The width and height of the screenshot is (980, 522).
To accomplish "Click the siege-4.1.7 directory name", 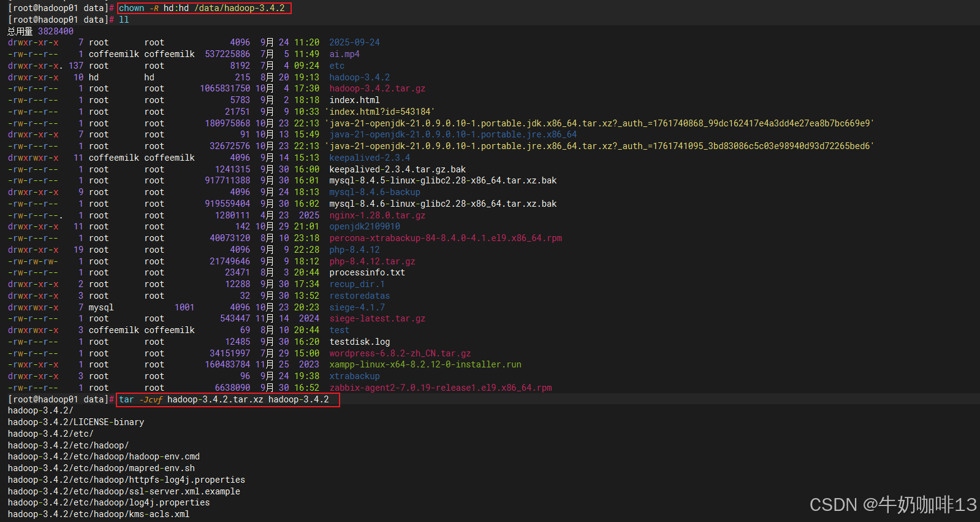I will (x=357, y=307).
